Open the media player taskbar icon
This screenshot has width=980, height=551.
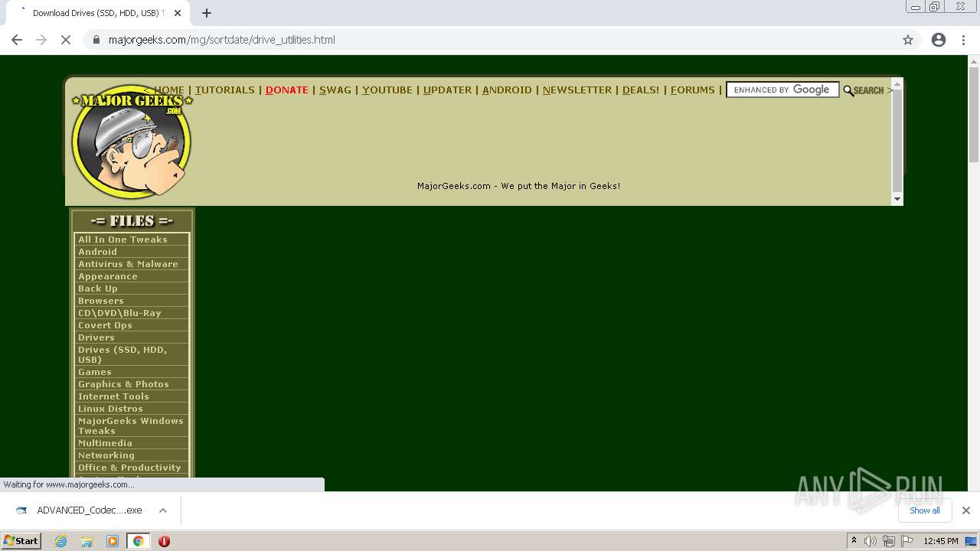coord(113,541)
